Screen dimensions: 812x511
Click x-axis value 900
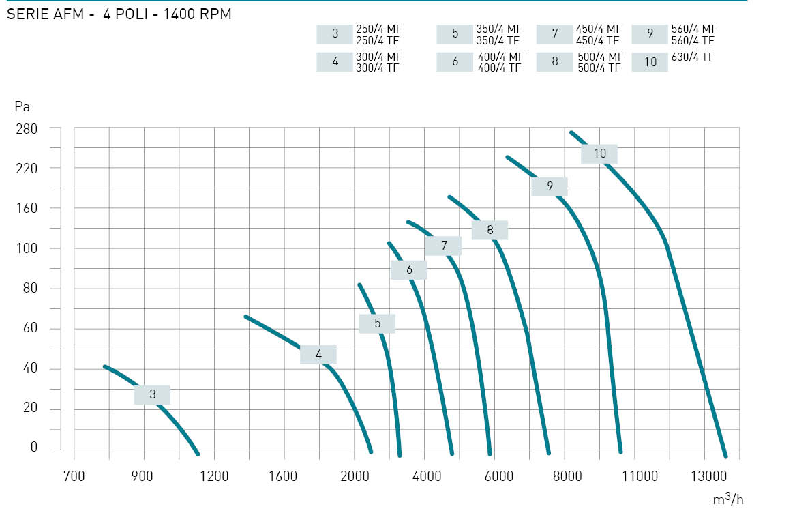[142, 476]
